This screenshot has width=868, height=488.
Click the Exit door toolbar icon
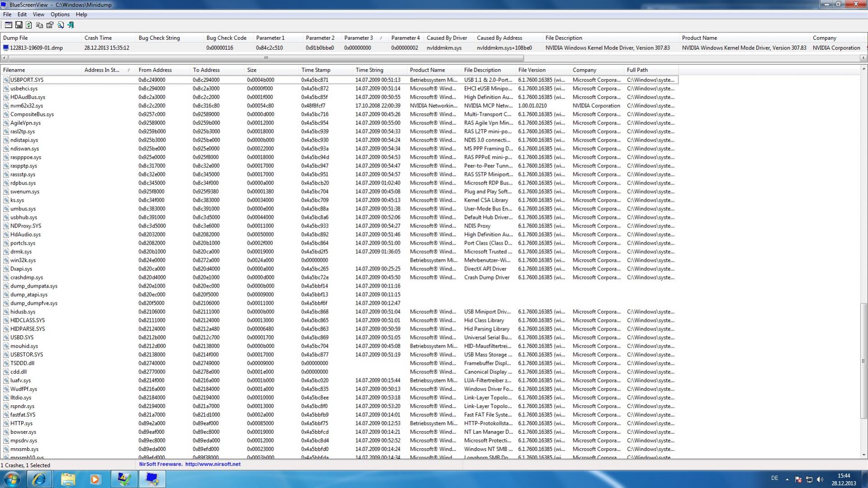click(71, 25)
